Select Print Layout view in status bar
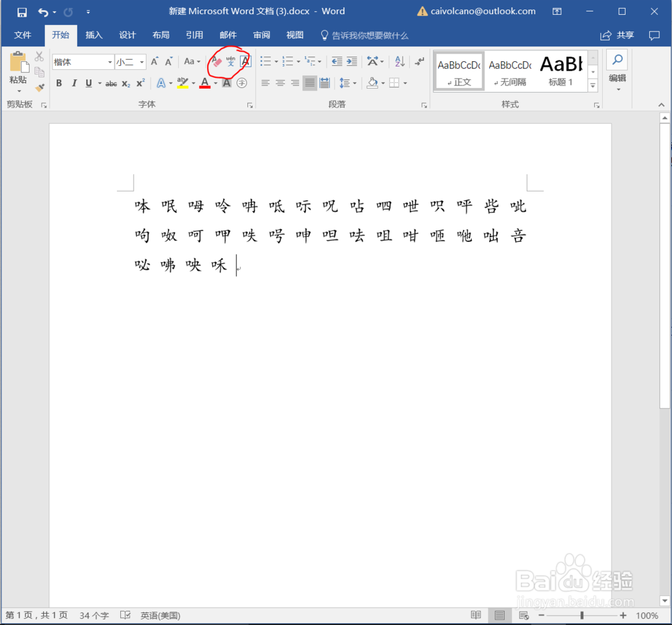 (x=500, y=616)
